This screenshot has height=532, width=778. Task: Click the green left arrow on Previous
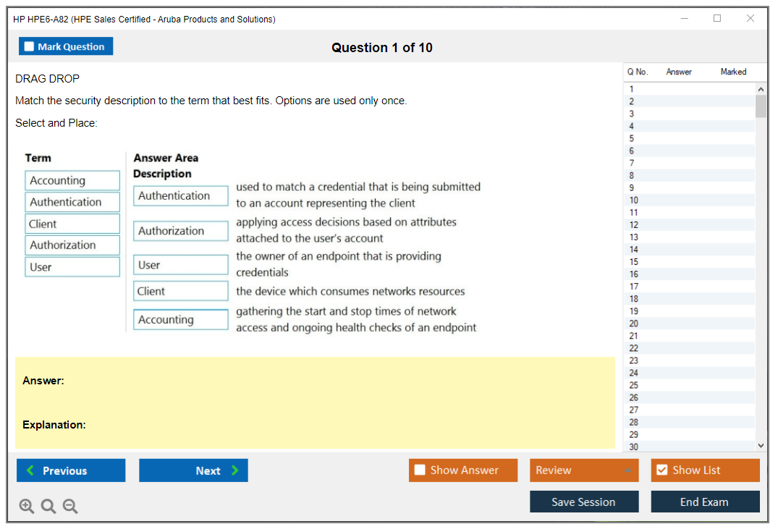pos(30,470)
